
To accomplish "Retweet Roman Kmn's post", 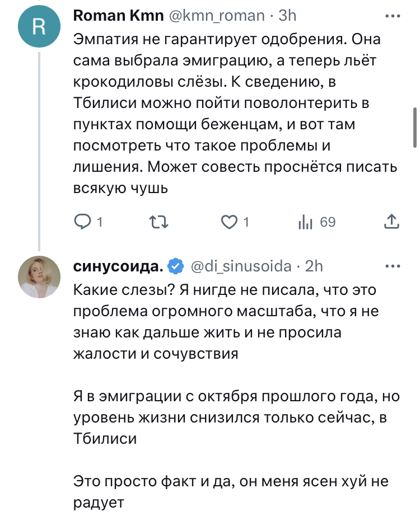I will [160, 223].
